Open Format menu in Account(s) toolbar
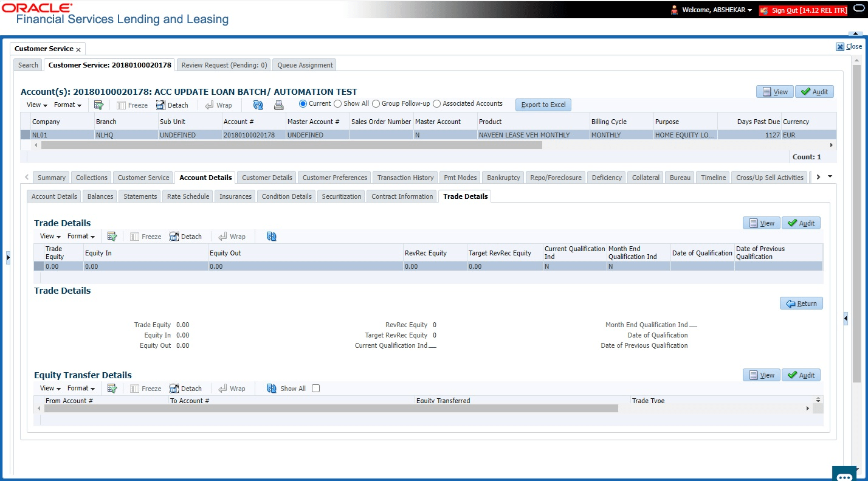868x481 pixels. coord(67,105)
